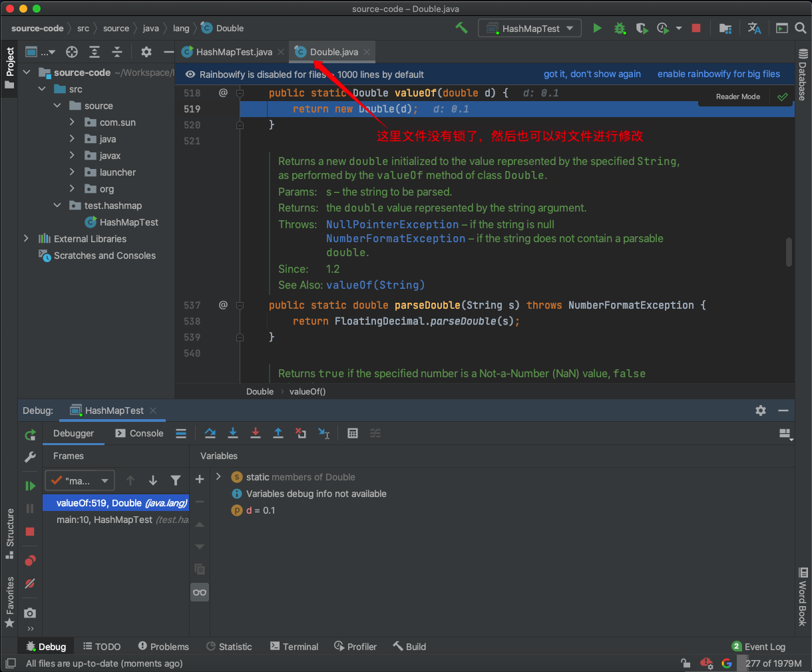Screen dimensions: 812x672
Task: Click NullPointerException link in docs
Action: (x=393, y=224)
